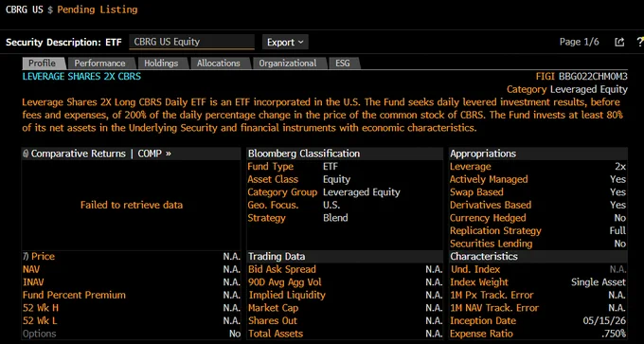Click the Fund Percent Premium label

(x=74, y=295)
